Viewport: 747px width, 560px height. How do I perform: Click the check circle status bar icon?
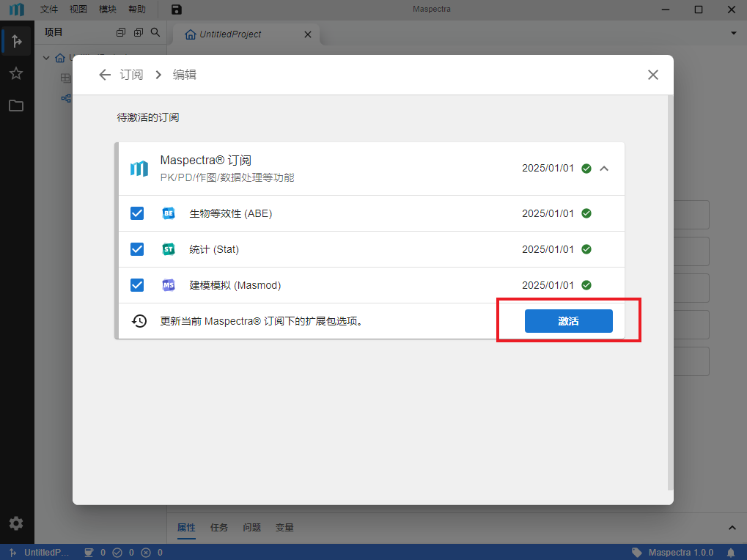(117, 553)
